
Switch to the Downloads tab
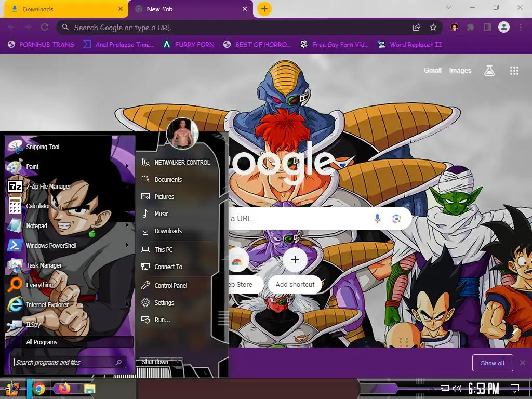coord(64,9)
